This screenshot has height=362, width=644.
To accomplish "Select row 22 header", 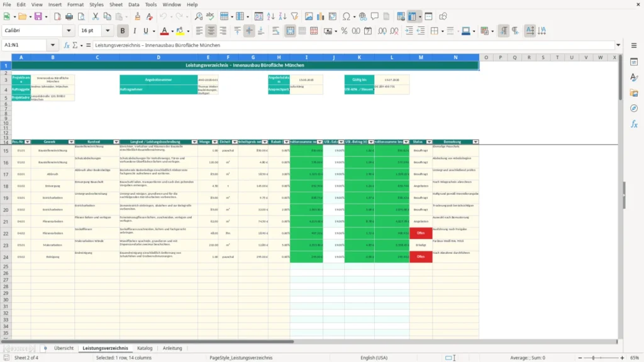I will [x=6, y=233].
